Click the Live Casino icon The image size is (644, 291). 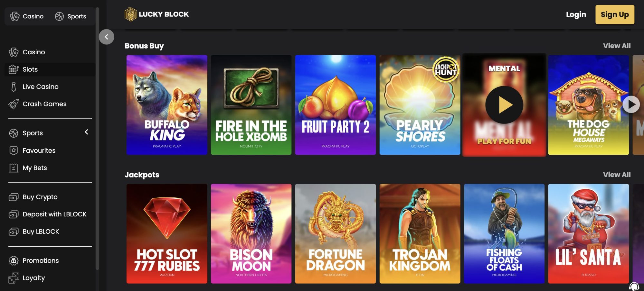14,87
